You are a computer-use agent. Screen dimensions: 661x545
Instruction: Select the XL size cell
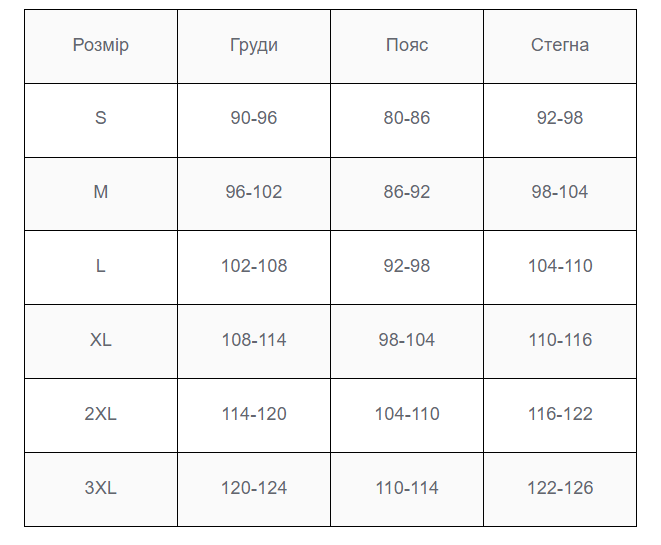point(101,341)
